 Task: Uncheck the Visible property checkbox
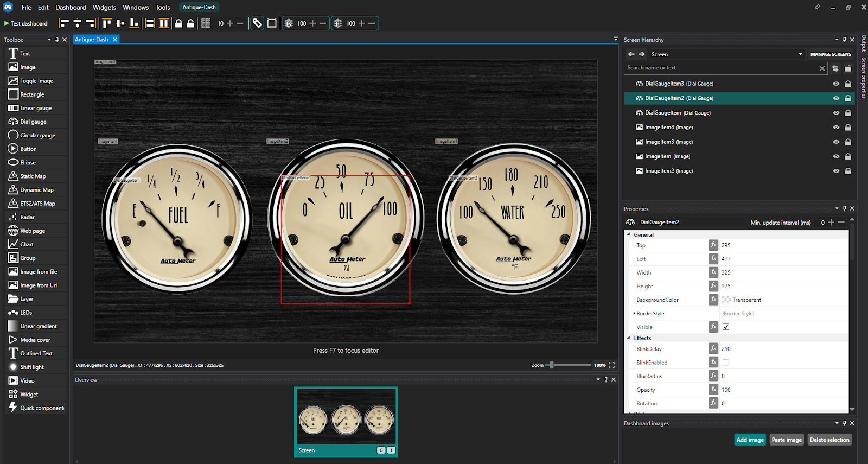tap(726, 327)
